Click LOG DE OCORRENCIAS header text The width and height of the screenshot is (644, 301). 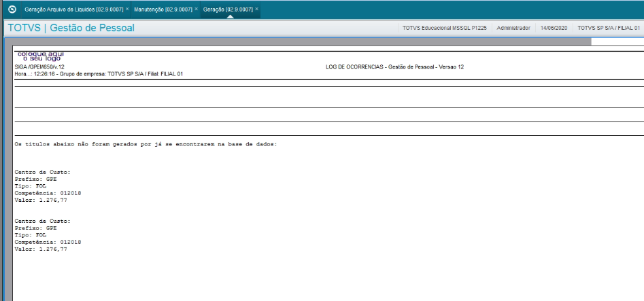(x=394, y=67)
